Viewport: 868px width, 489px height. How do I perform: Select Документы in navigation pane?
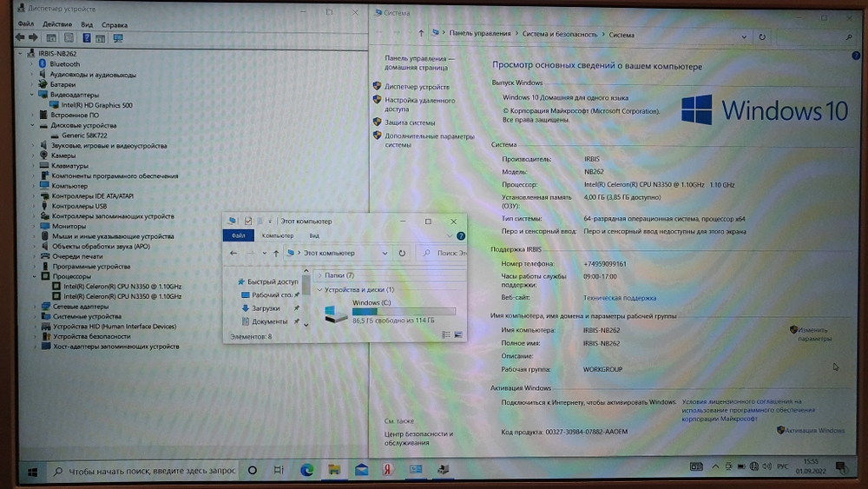pos(269,321)
